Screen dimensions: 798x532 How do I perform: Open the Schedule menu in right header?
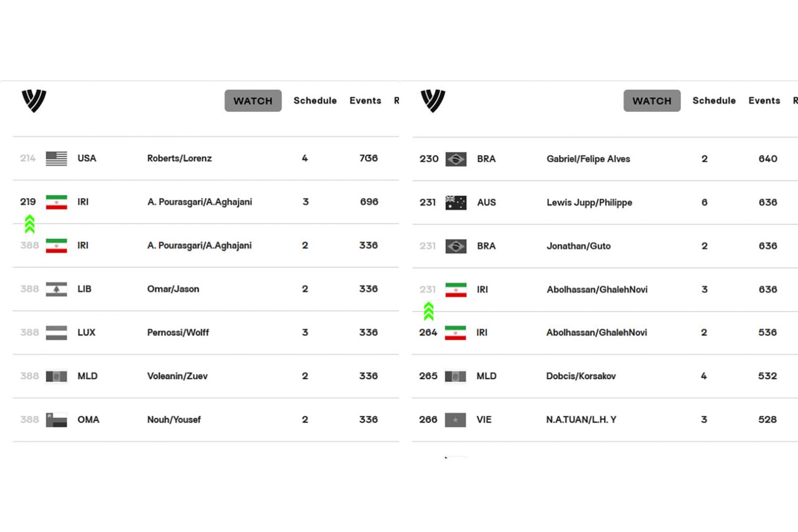click(x=714, y=101)
